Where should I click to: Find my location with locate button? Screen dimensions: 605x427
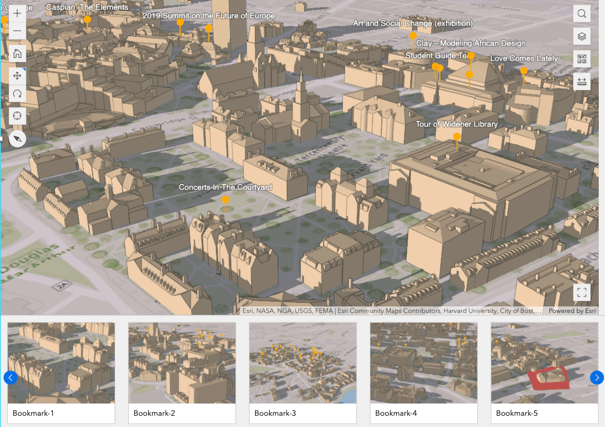[17, 116]
